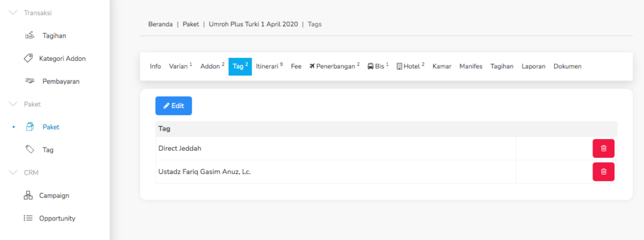This screenshot has height=240, width=644.
Task: Click the bus icon on Bis tab
Action: (x=370, y=66)
